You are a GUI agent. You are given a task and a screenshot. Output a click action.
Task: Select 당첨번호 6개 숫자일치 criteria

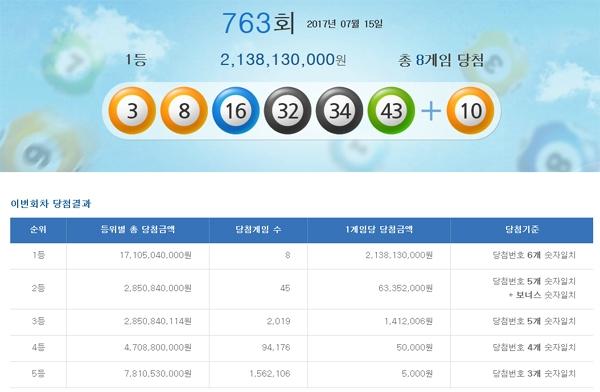[x=534, y=255]
